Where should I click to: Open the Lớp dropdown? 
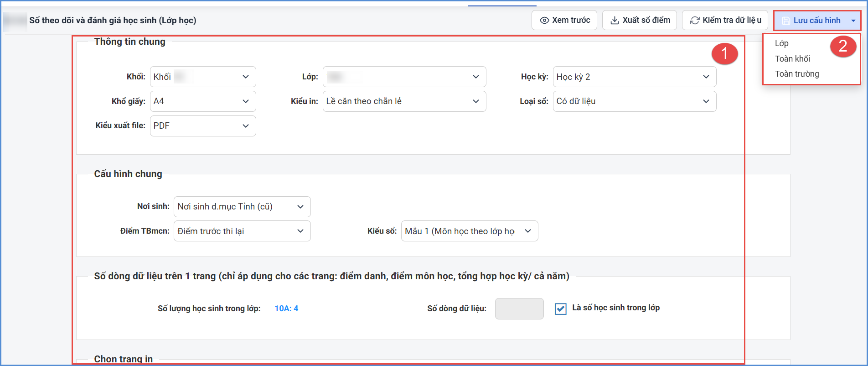(404, 77)
